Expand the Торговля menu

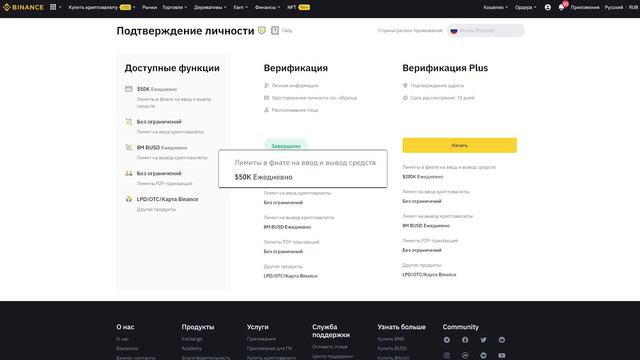pyautogui.click(x=175, y=7)
